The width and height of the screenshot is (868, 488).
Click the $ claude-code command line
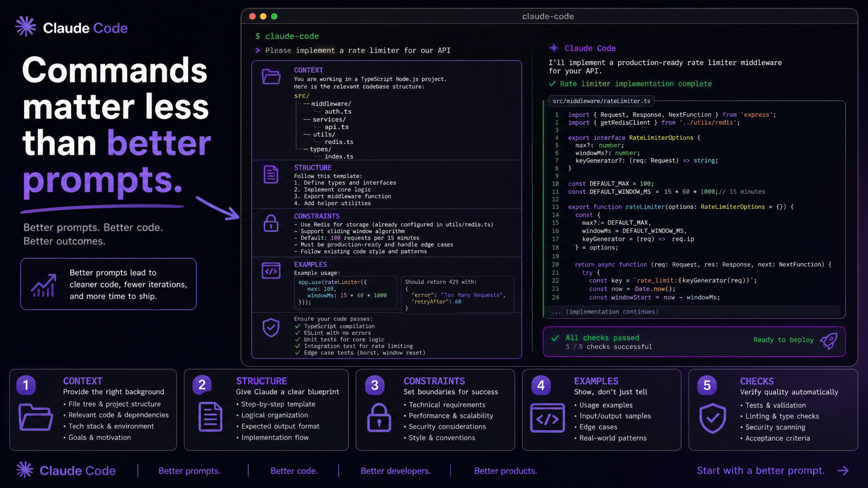pos(287,36)
